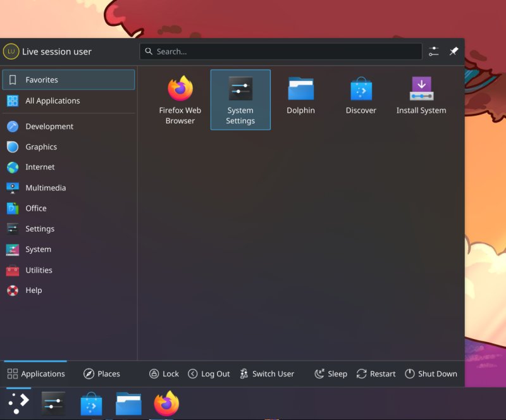506x420 pixels.
Task: Open Dolphin from the taskbar
Action: pos(128,403)
